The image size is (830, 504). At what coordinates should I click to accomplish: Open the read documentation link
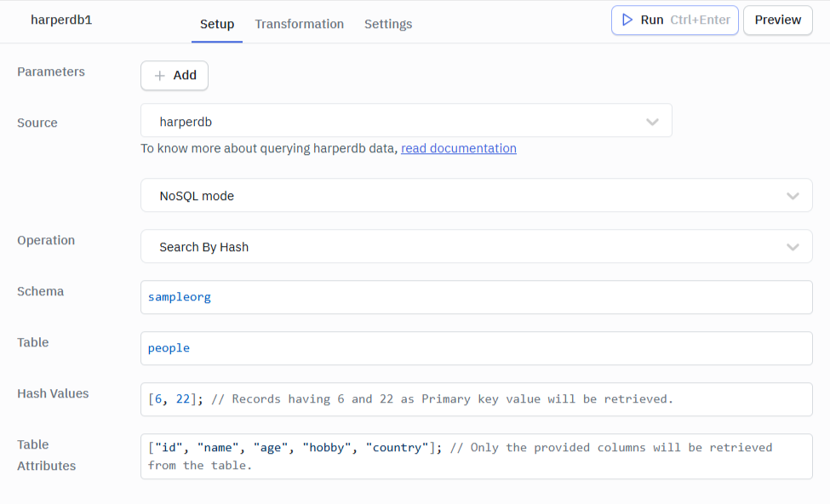pos(458,148)
